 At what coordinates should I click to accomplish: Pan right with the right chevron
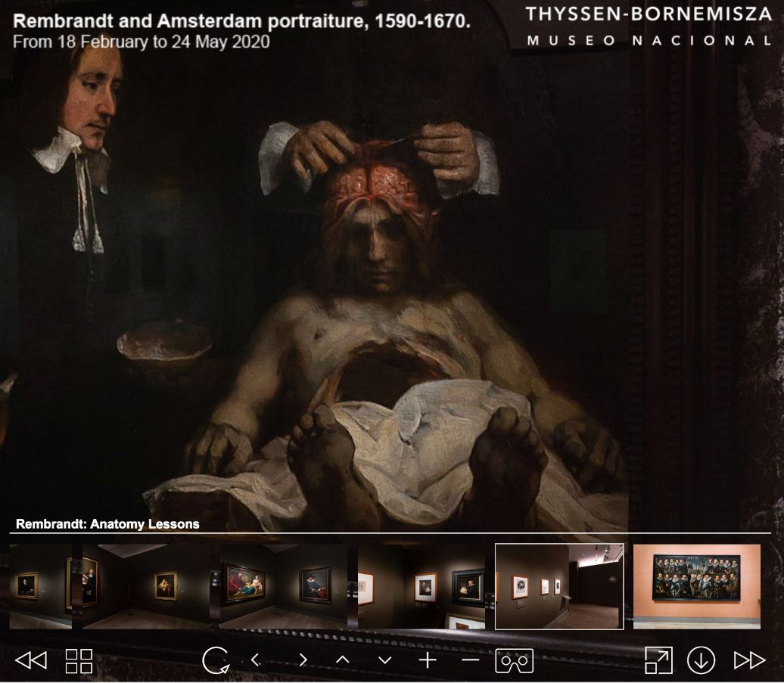(303, 660)
